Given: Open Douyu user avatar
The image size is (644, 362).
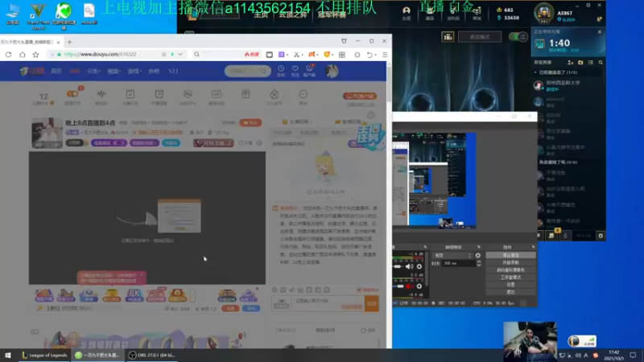Looking at the screenshot, I should [332, 71].
